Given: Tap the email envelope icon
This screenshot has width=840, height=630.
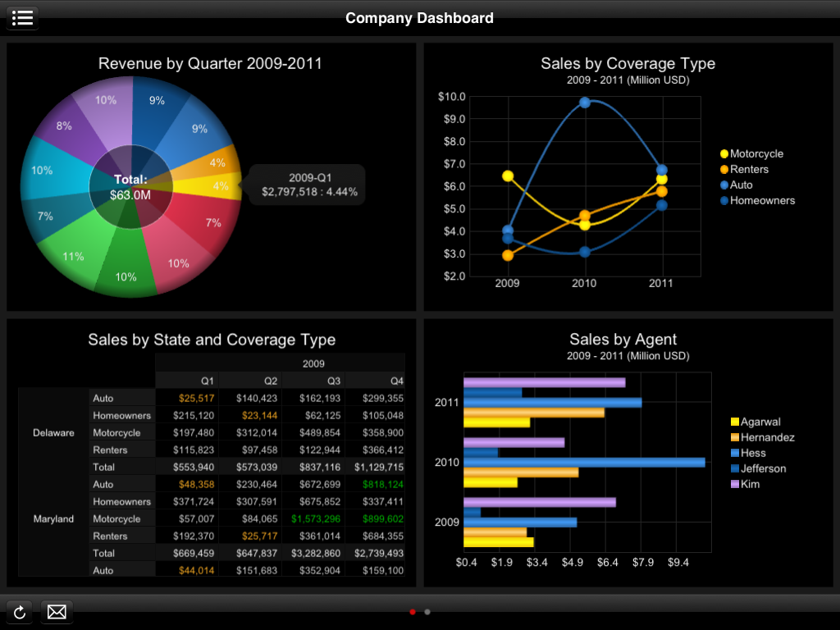Looking at the screenshot, I should point(57,612).
